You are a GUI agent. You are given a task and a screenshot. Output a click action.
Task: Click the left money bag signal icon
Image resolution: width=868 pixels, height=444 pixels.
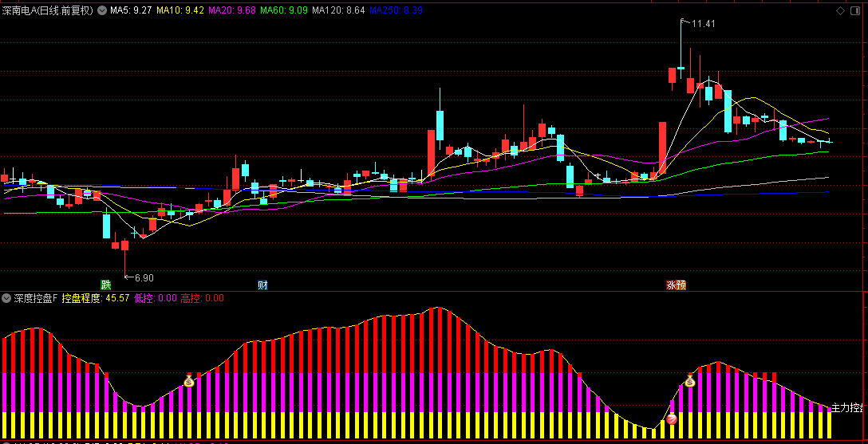point(189,380)
